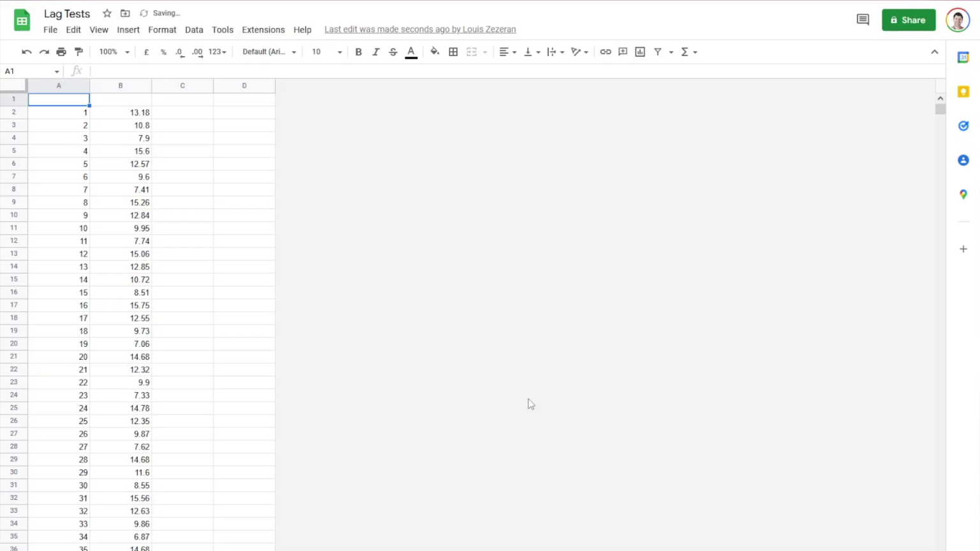Select the Paint format tool
The width and height of the screenshot is (980, 551).
point(78,52)
